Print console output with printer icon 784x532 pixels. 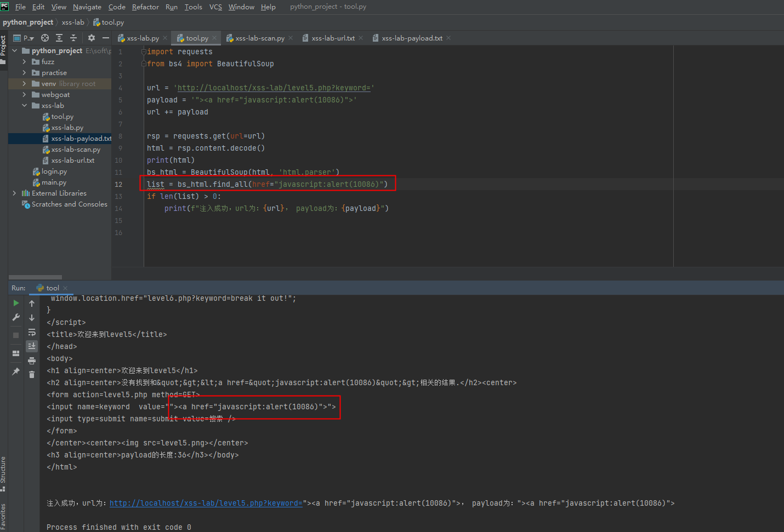click(x=32, y=361)
